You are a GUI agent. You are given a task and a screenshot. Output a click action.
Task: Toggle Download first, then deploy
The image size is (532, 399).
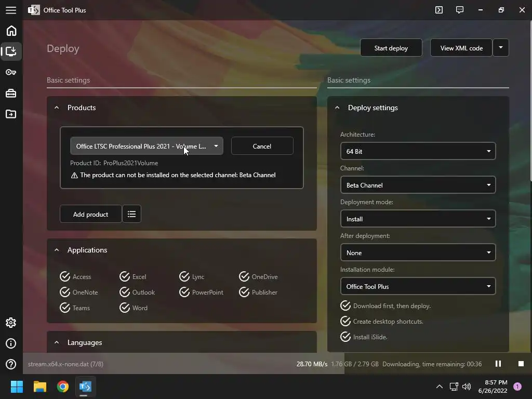click(x=385, y=305)
